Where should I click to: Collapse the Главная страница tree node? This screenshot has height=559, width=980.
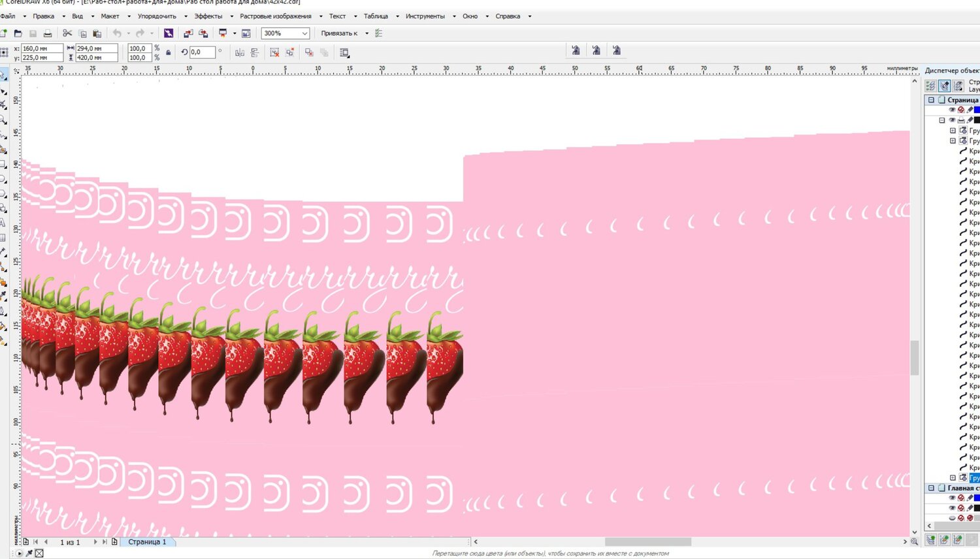931,488
